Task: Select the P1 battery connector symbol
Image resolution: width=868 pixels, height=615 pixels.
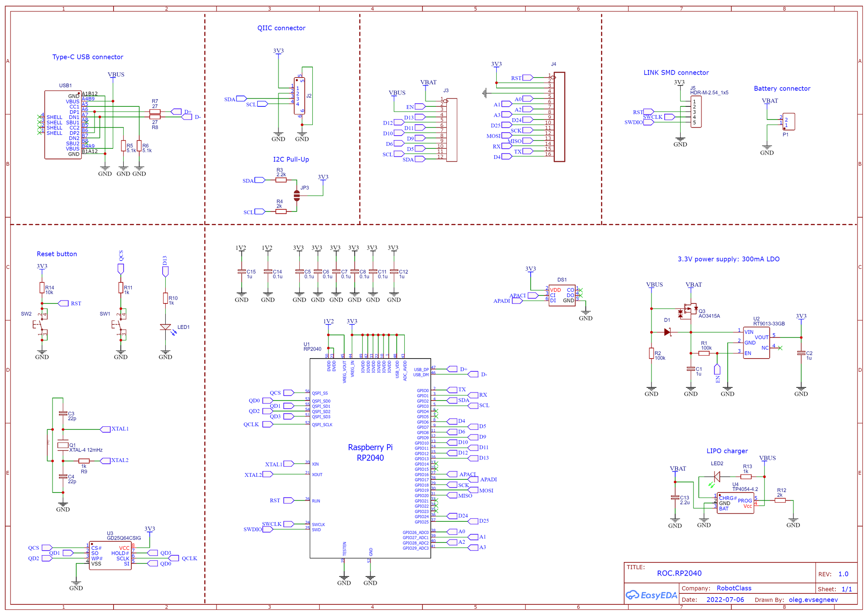Action: [789, 122]
